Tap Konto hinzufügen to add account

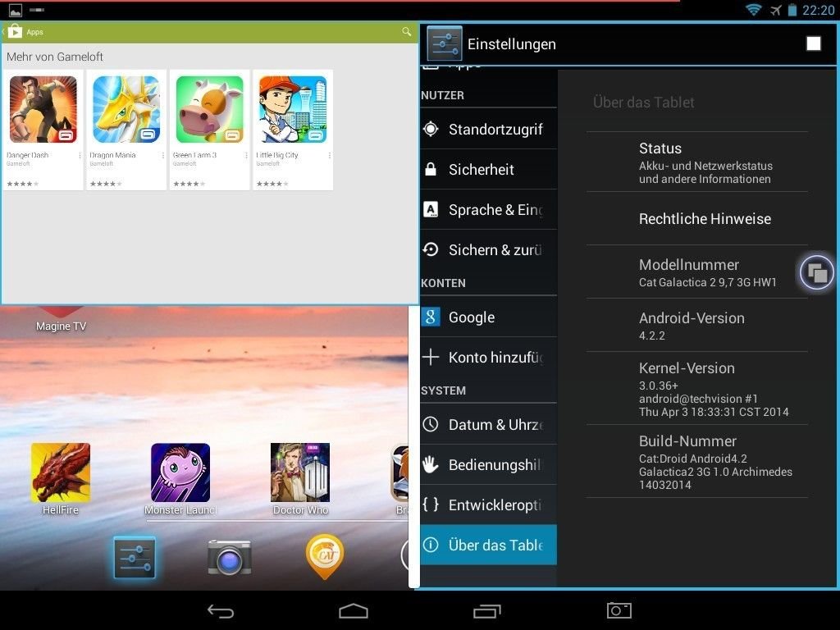coord(489,358)
